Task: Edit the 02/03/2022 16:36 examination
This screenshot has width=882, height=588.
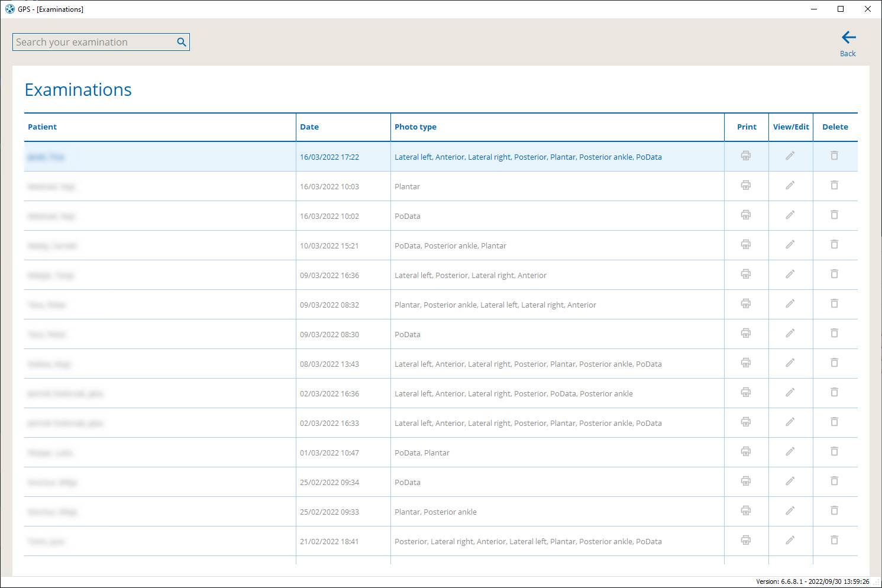Action: point(790,392)
